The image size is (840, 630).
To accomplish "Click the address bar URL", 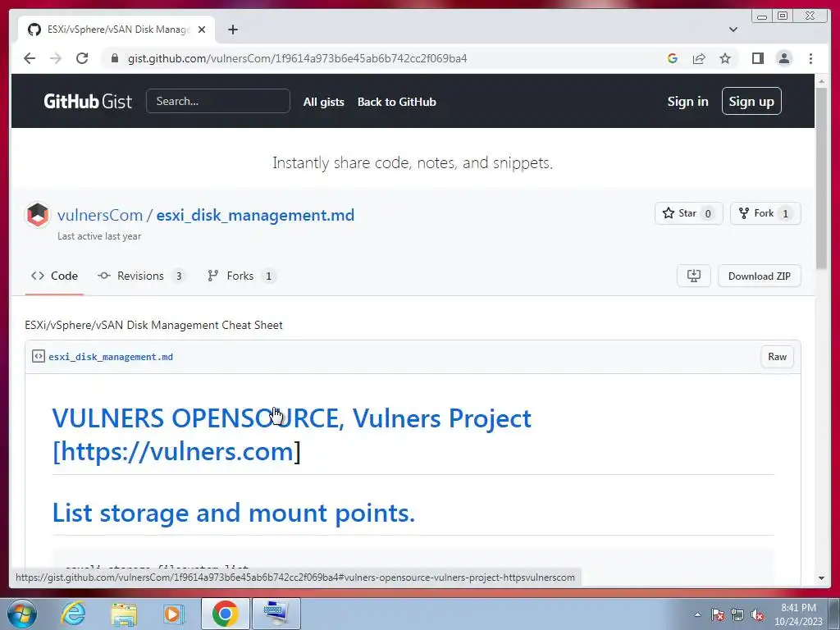I will (297, 58).
